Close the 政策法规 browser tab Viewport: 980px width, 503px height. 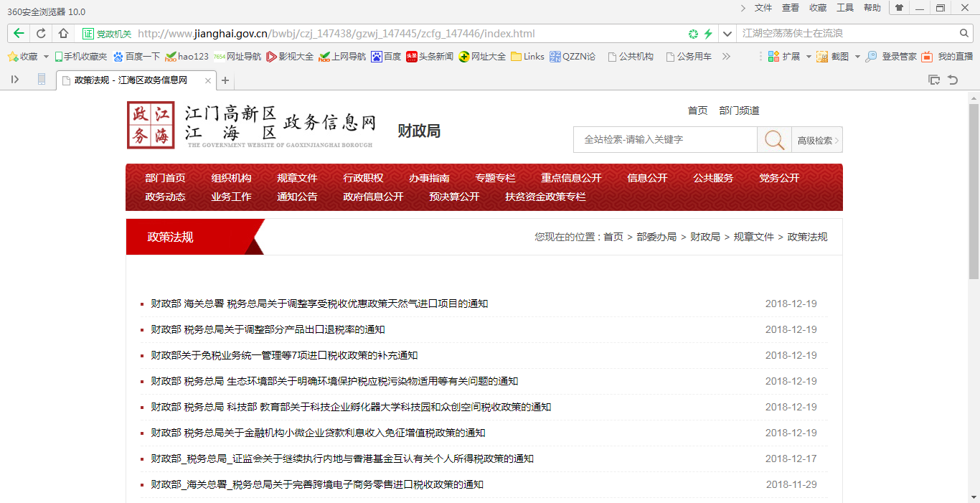coord(208,80)
